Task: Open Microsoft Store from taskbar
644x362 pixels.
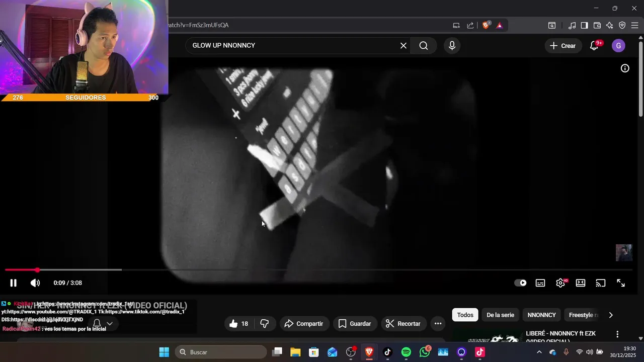Action: coord(314,352)
